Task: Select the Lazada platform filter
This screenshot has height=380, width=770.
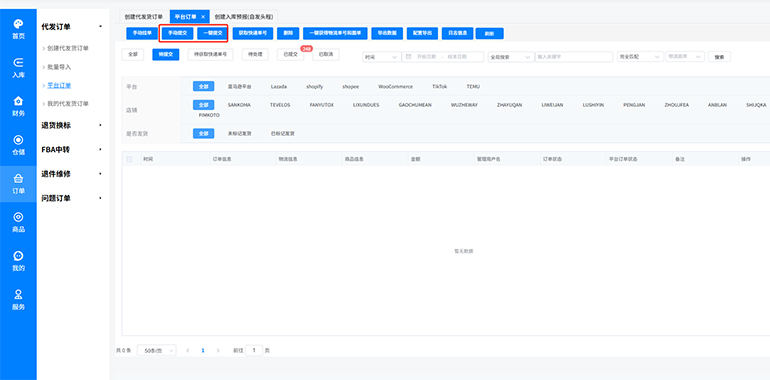Action: pos(278,86)
